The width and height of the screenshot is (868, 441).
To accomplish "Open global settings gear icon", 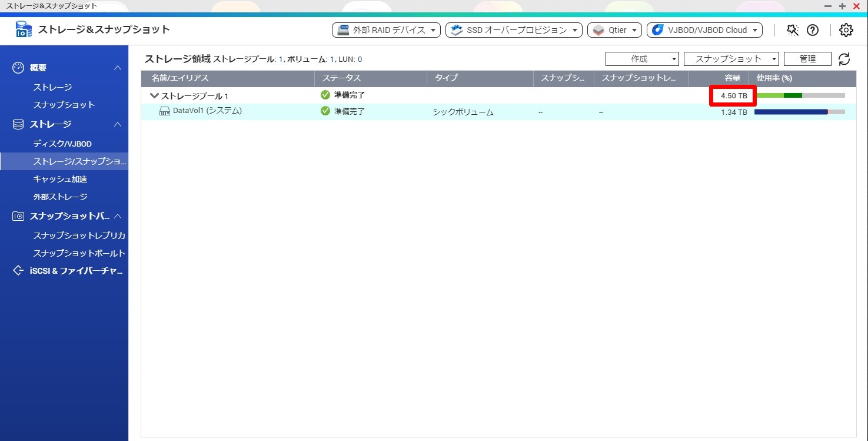I will pos(846,30).
